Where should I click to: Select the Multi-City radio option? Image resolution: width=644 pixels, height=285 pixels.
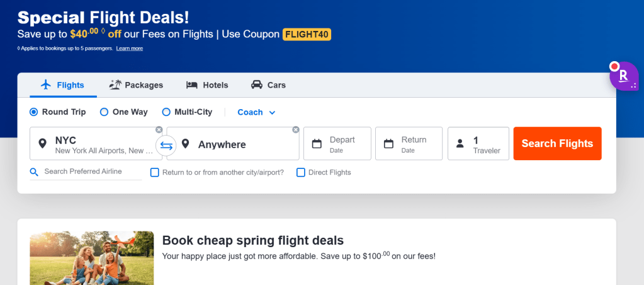[x=166, y=112]
